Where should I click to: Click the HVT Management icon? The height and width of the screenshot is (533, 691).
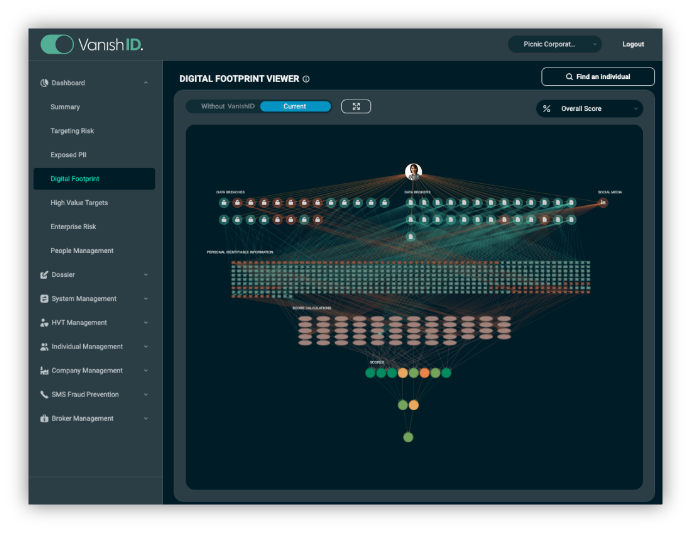point(44,323)
